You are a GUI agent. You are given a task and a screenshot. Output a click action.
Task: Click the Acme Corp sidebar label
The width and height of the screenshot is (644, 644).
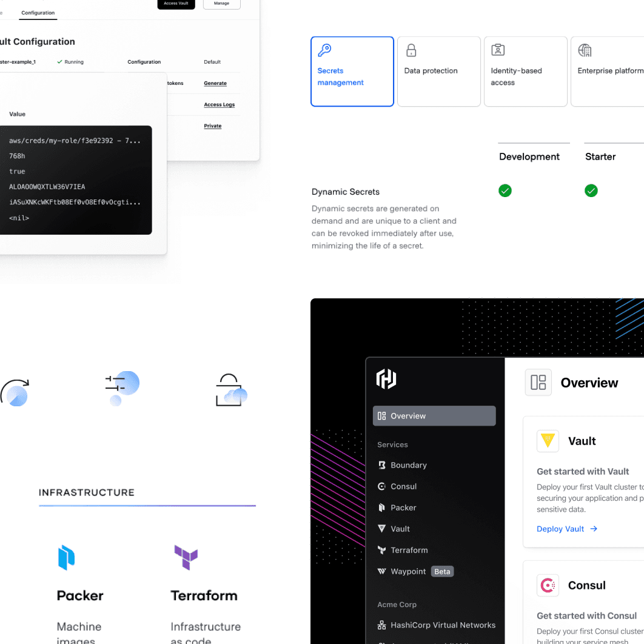click(x=397, y=605)
